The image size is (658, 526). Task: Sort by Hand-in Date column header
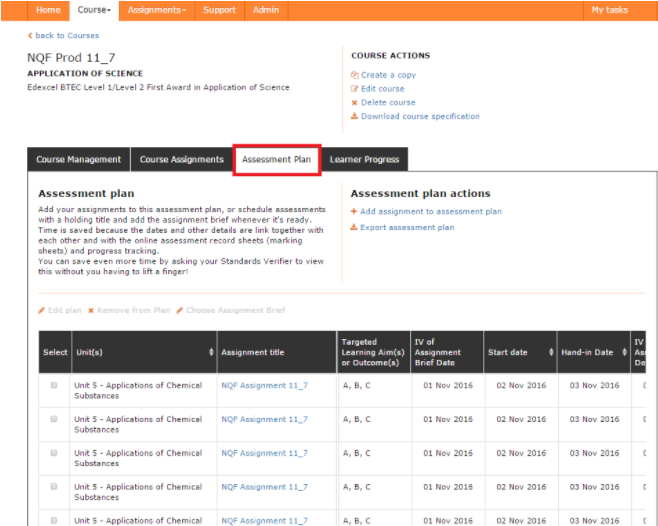coord(590,352)
